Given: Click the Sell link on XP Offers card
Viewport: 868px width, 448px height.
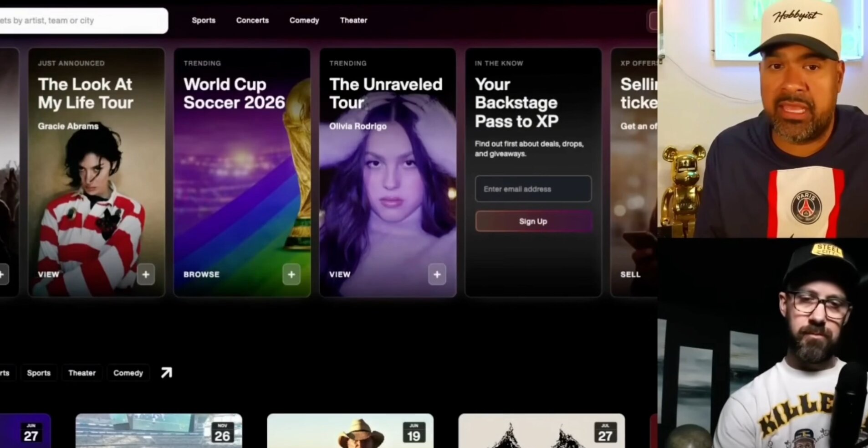Looking at the screenshot, I should pos(630,274).
